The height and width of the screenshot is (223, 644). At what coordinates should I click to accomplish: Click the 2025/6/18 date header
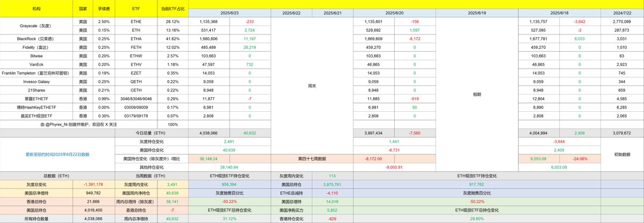[x=559, y=13]
